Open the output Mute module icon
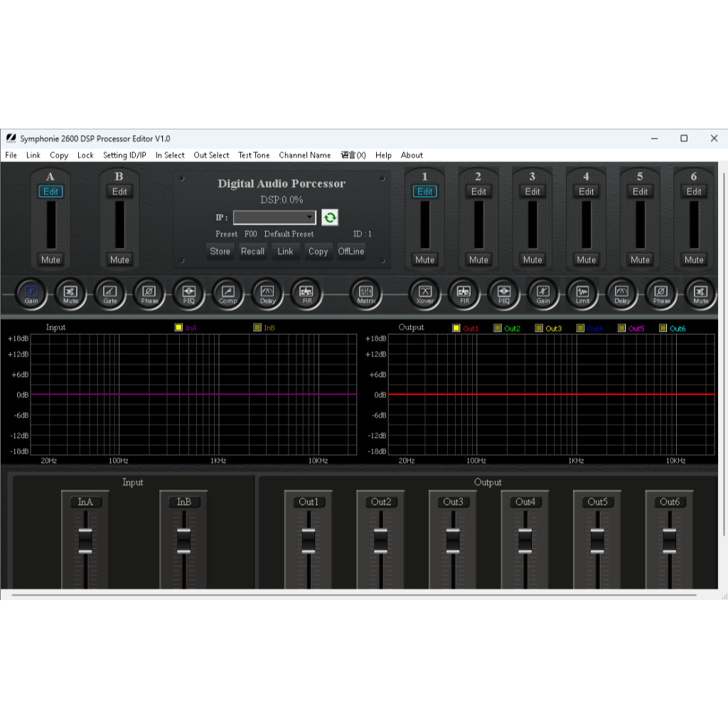 [x=700, y=294]
